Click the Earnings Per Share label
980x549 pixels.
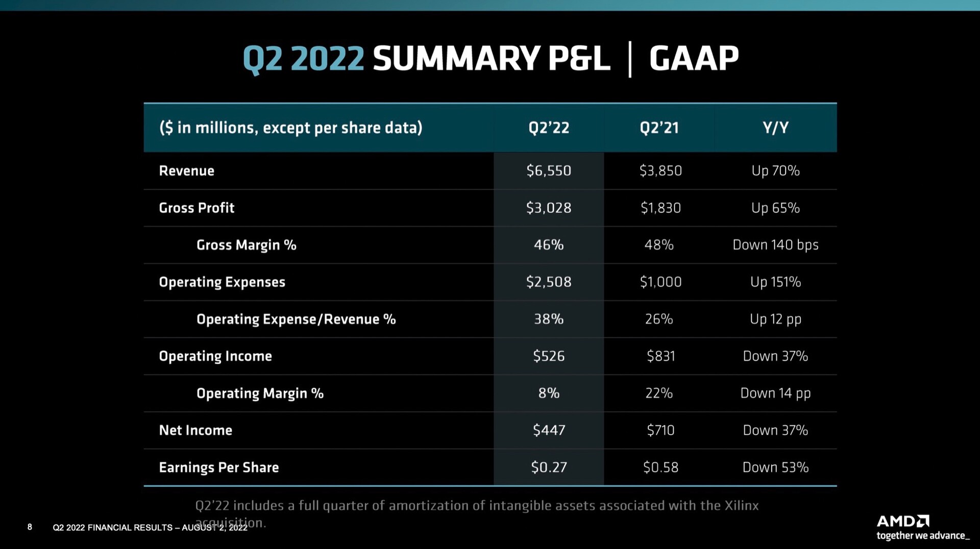click(x=219, y=467)
